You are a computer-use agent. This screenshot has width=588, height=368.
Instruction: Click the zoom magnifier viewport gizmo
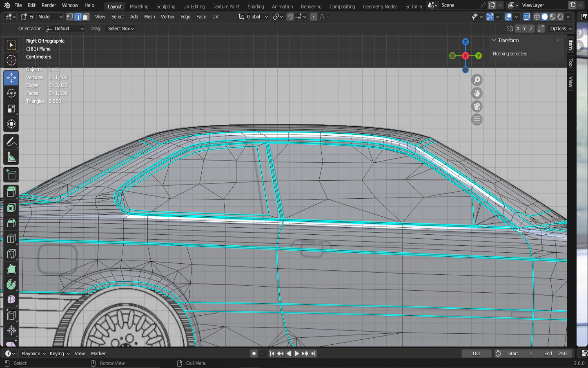click(x=477, y=80)
